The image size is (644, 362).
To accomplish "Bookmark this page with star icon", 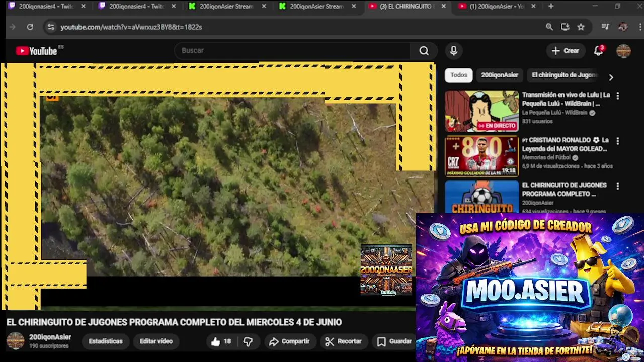I will click(x=581, y=27).
